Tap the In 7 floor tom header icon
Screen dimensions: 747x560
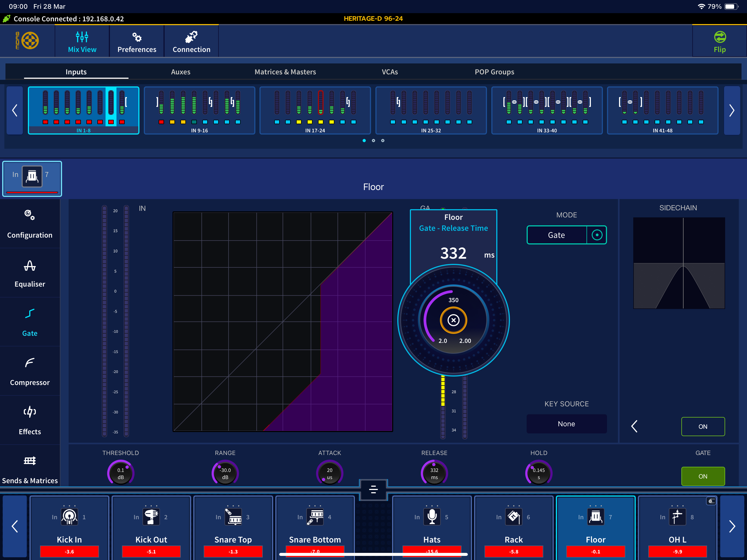pos(32,176)
